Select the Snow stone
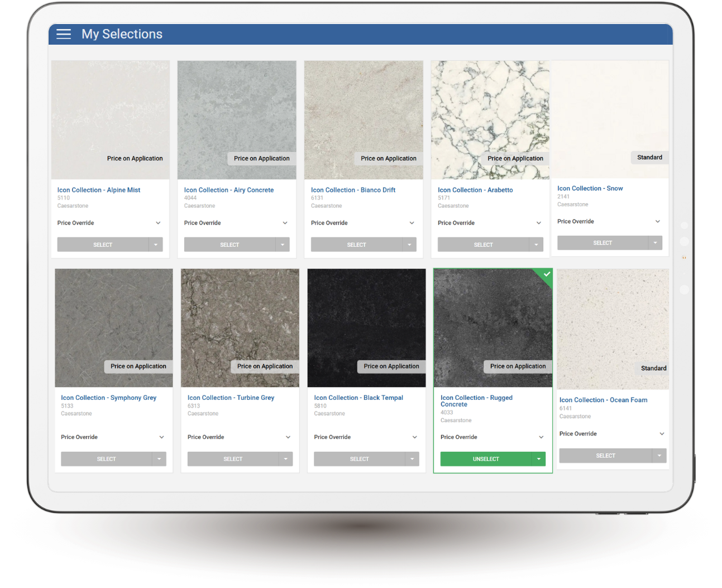This screenshot has height=588, width=722. (x=603, y=243)
